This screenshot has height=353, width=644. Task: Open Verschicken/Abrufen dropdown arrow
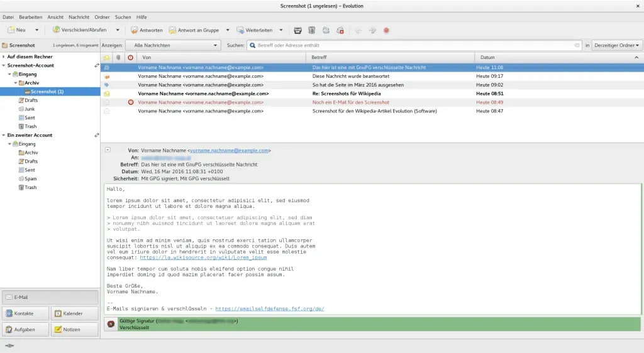[118, 30]
